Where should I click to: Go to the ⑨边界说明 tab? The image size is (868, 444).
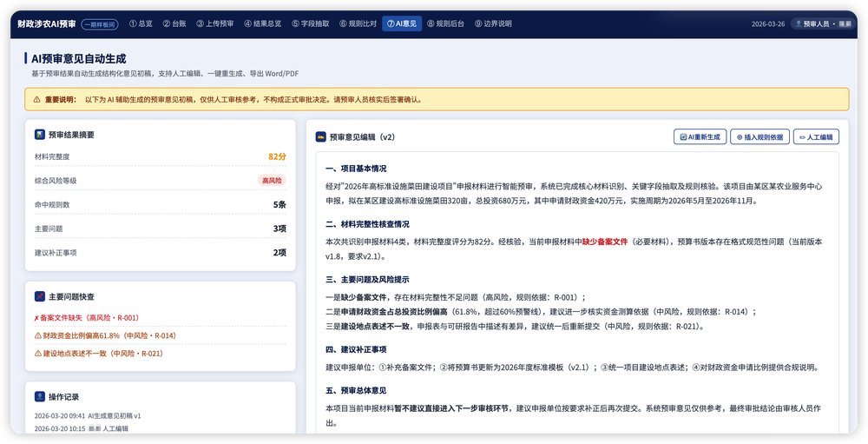[493, 23]
